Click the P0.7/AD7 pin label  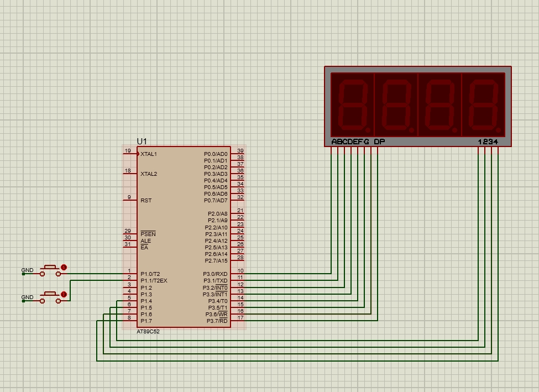coord(216,201)
